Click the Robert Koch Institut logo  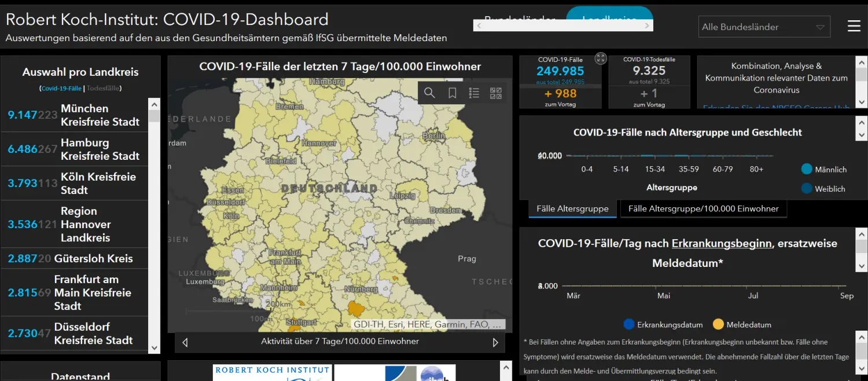pos(272,372)
